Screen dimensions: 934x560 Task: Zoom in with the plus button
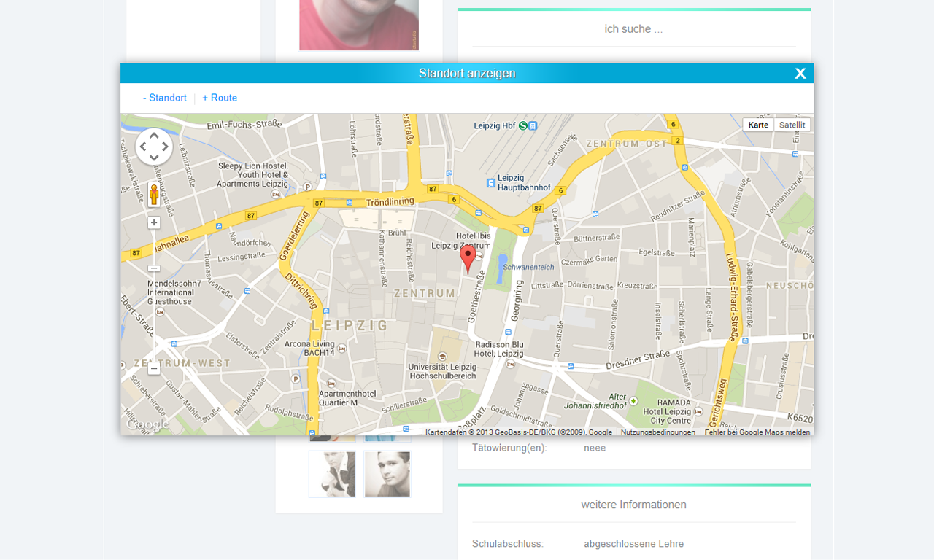pyautogui.click(x=154, y=222)
